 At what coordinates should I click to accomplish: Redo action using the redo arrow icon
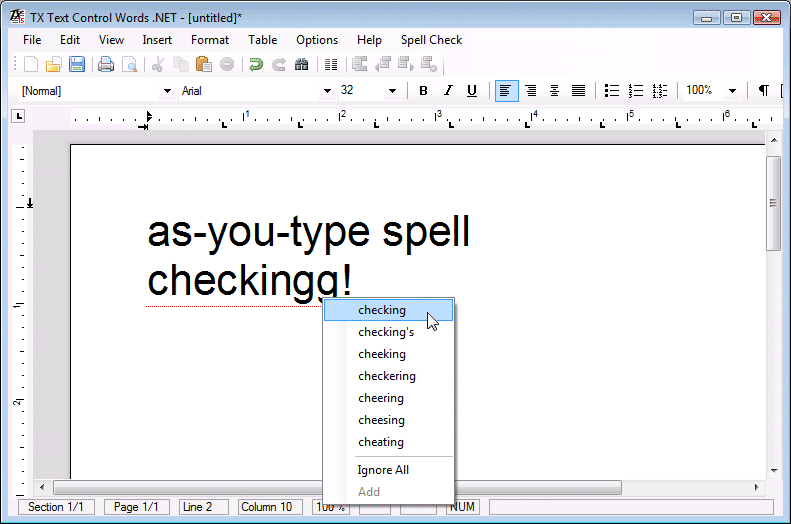pos(278,65)
